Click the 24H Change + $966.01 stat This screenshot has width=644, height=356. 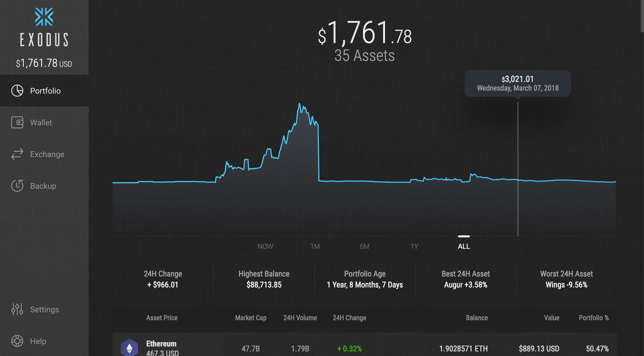tap(163, 279)
